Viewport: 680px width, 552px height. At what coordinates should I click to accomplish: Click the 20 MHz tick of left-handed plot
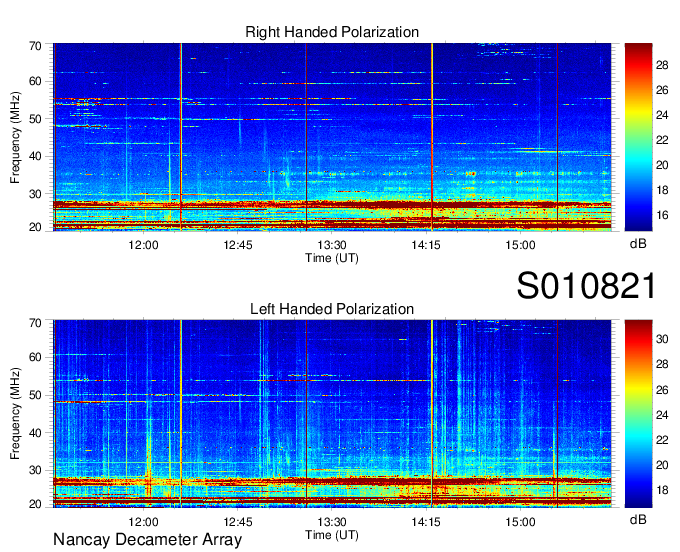click(36, 504)
